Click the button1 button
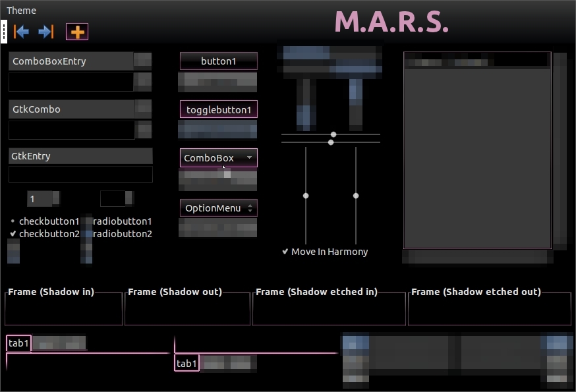 (219, 61)
